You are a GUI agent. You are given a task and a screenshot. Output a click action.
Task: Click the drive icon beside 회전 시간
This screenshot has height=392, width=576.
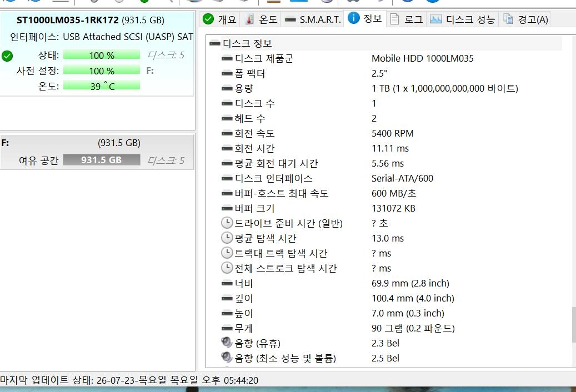click(x=227, y=148)
